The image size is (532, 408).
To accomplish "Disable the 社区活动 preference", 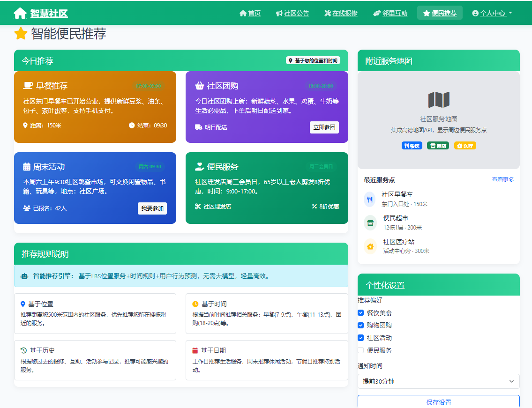I will click(360, 338).
